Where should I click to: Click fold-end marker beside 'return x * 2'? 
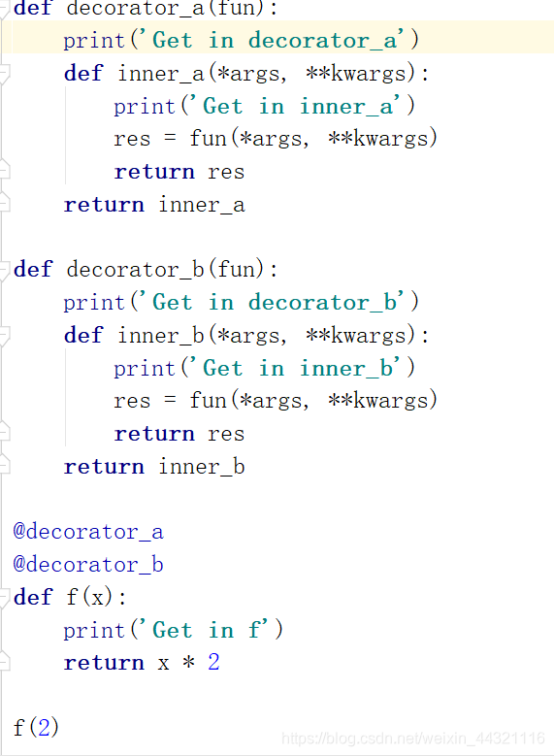(x=4, y=661)
